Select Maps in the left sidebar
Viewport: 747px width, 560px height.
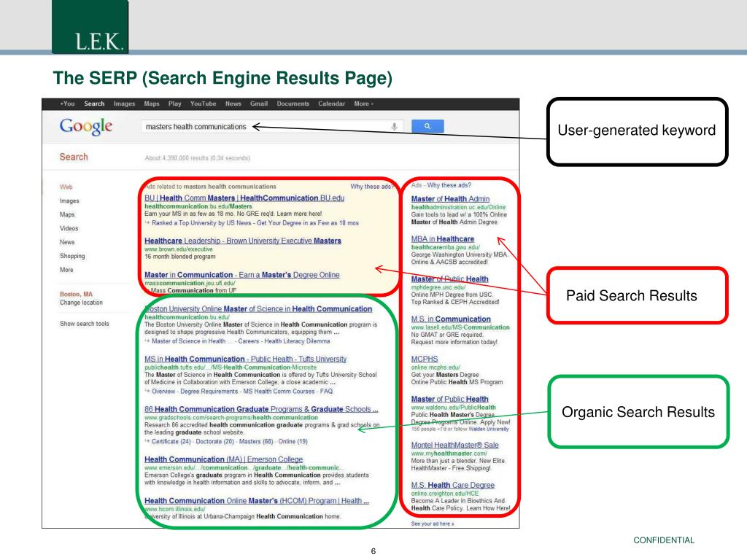point(67,215)
